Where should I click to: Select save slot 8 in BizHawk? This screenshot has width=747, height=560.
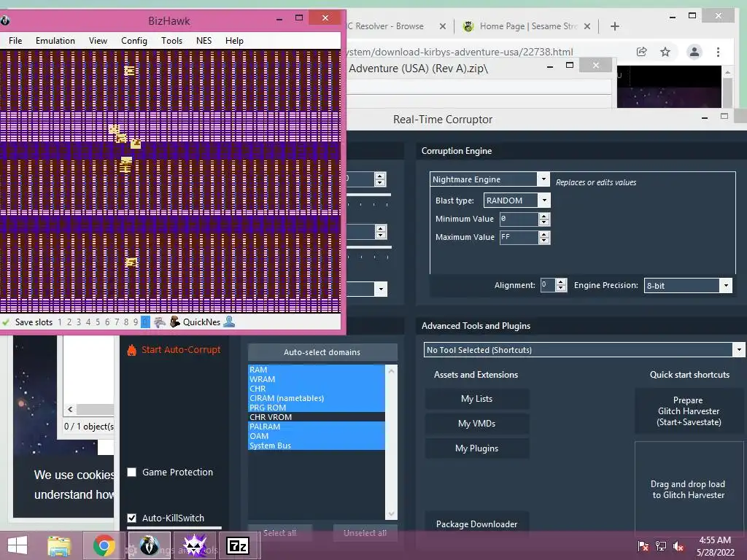126,322
